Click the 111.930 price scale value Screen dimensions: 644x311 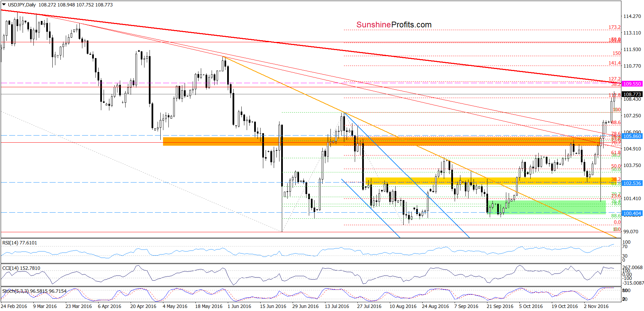(632, 49)
